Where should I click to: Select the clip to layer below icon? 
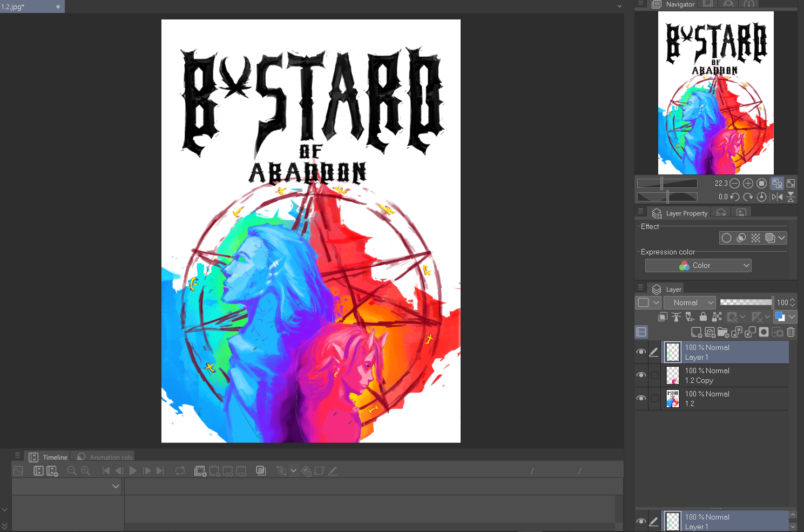point(663,317)
